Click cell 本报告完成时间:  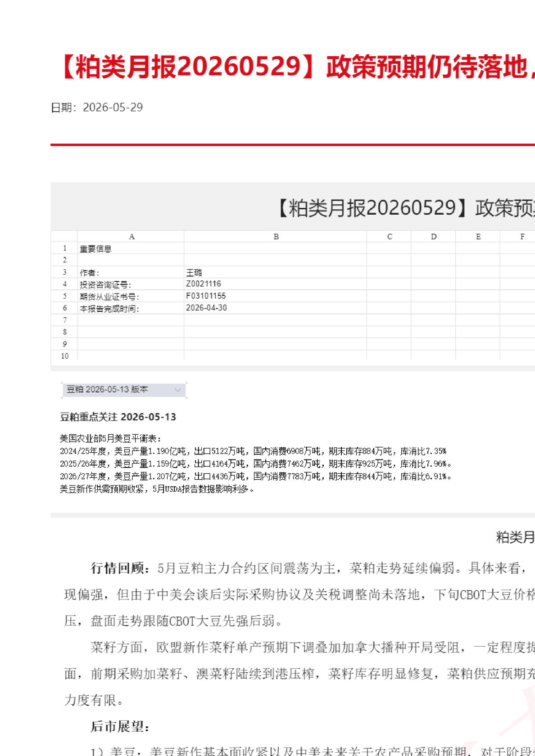(x=131, y=308)
